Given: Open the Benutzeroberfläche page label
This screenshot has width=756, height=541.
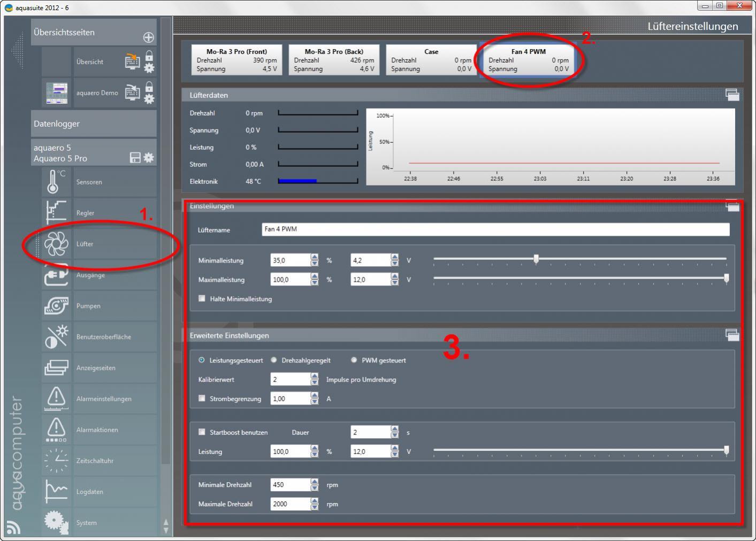Looking at the screenshot, I should 104,337.
